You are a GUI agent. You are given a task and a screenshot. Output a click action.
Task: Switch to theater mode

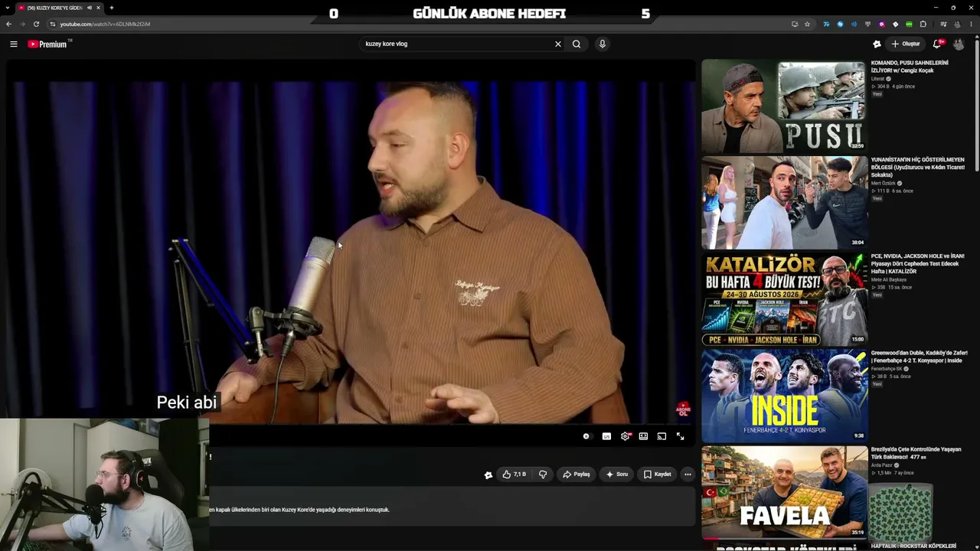pos(643,436)
